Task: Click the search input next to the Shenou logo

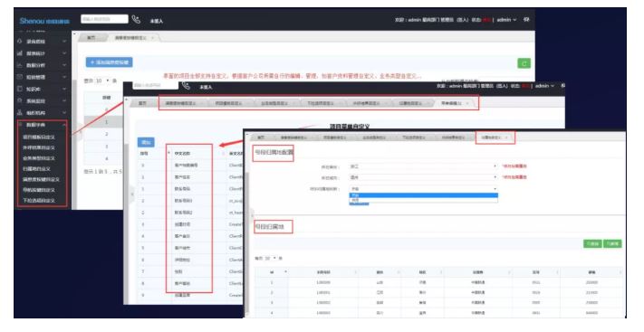Action: (x=104, y=19)
